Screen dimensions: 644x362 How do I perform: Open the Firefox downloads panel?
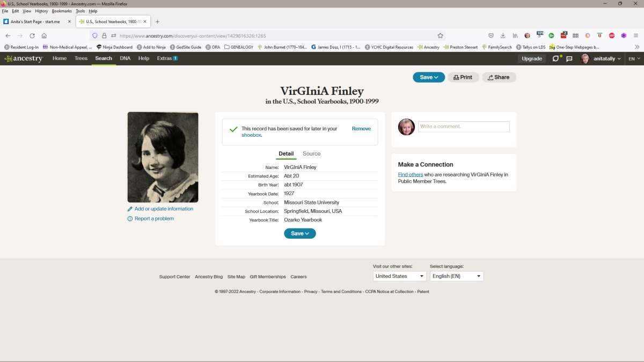tap(503, 35)
